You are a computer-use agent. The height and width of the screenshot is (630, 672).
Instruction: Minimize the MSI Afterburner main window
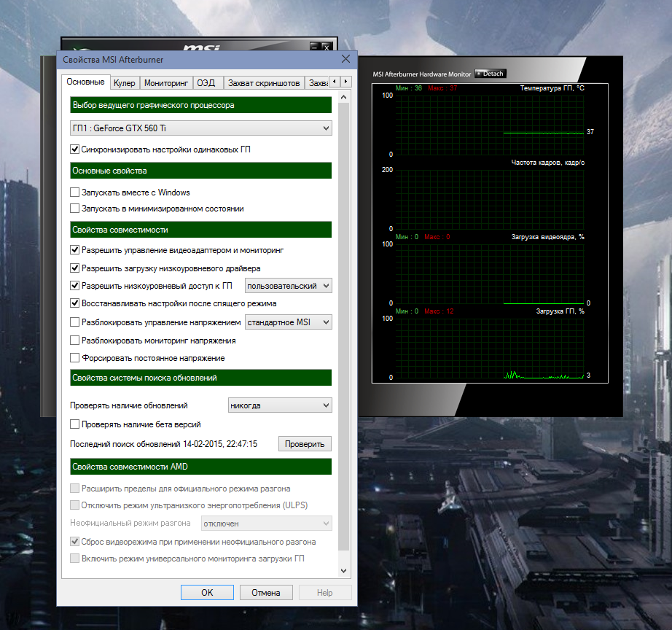315,47
